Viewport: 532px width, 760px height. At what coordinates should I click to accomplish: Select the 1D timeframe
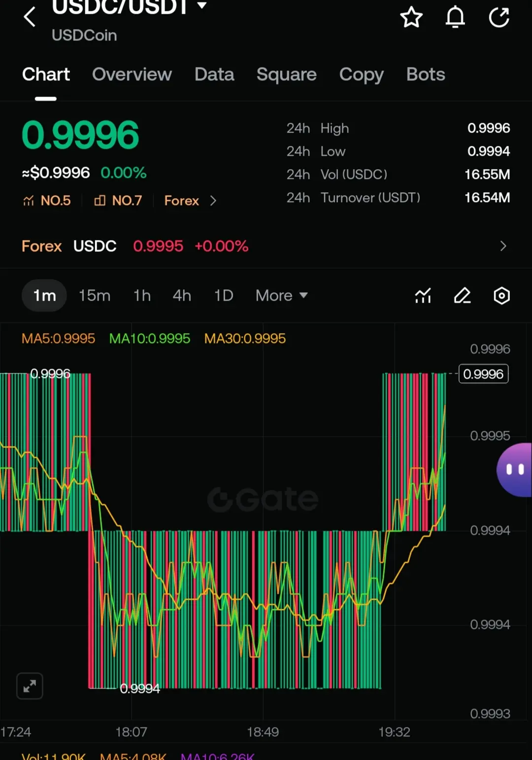pos(224,296)
